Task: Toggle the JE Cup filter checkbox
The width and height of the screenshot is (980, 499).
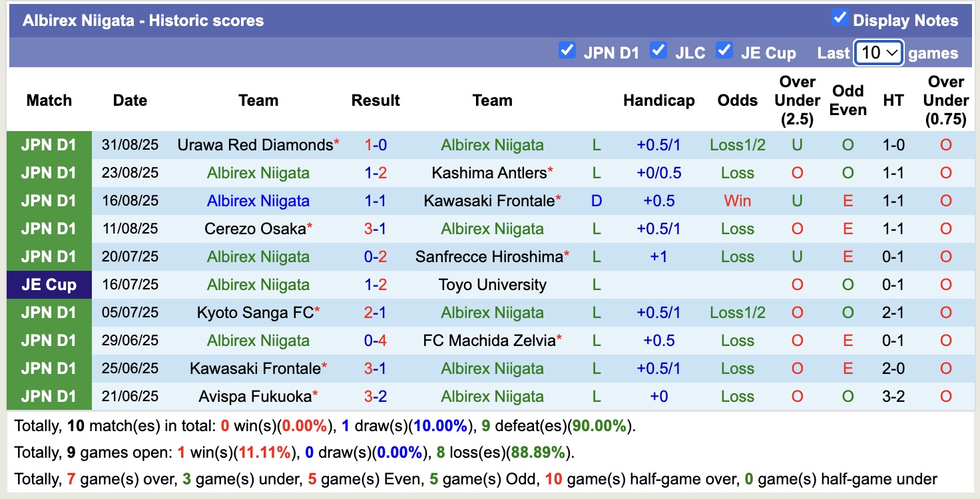Action: pyautogui.click(x=724, y=51)
